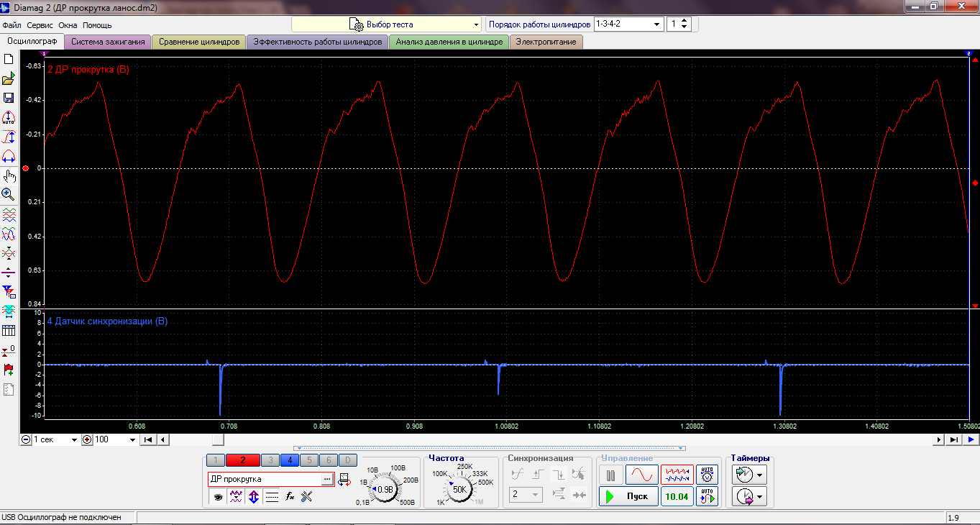Click the pause button in Управление

[610, 475]
